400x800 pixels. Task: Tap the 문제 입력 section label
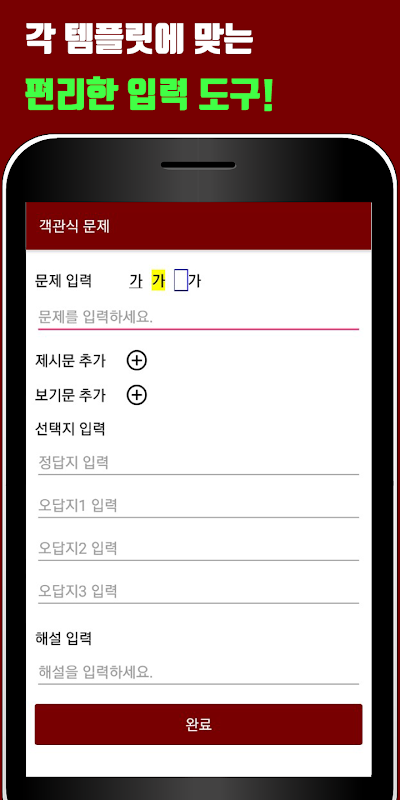[63, 281]
